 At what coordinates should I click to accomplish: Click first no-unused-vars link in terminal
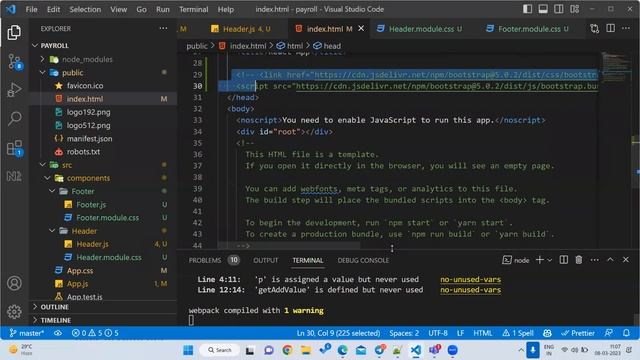pyautogui.click(x=470, y=280)
